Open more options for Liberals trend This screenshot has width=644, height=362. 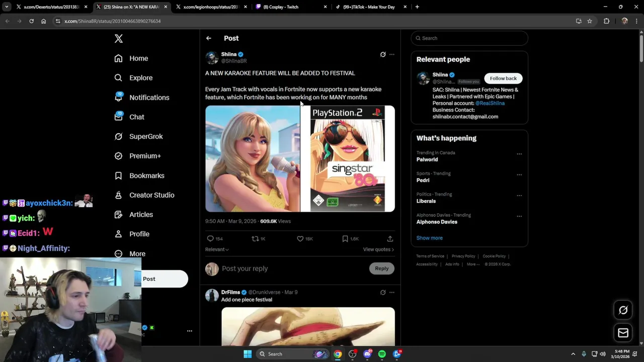pos(519,196)
